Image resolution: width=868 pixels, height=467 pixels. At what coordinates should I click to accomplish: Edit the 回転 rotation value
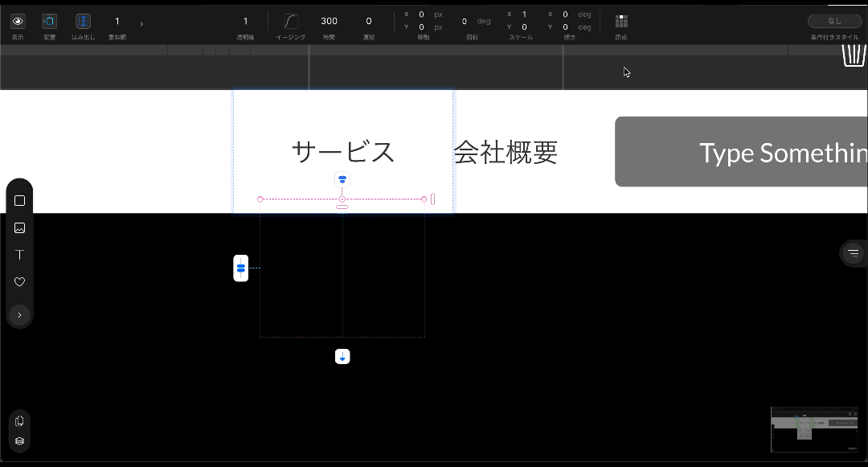point(464,21)
